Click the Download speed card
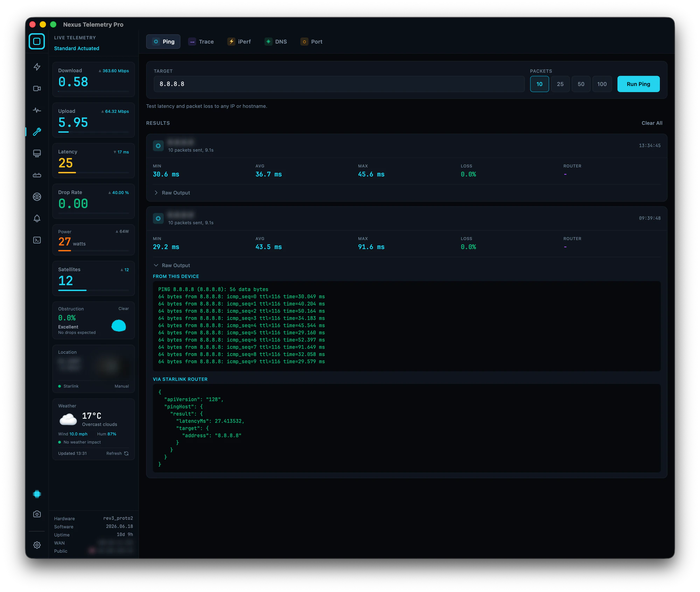The image size is (700, 592). pyautogui.click(x=93, y=79)
